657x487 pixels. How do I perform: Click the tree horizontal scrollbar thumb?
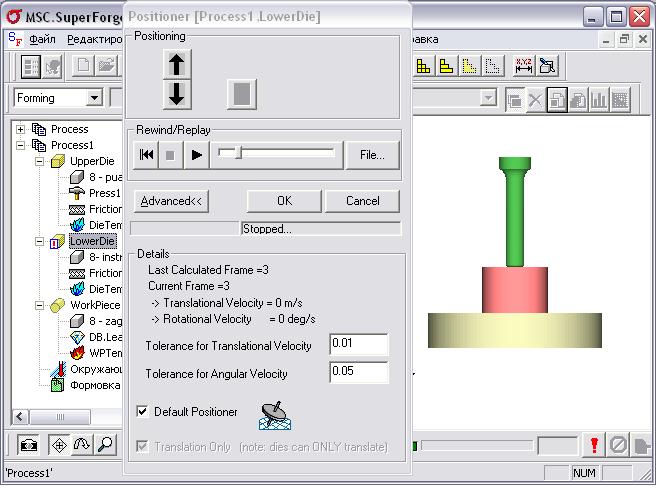pos(60,417)
